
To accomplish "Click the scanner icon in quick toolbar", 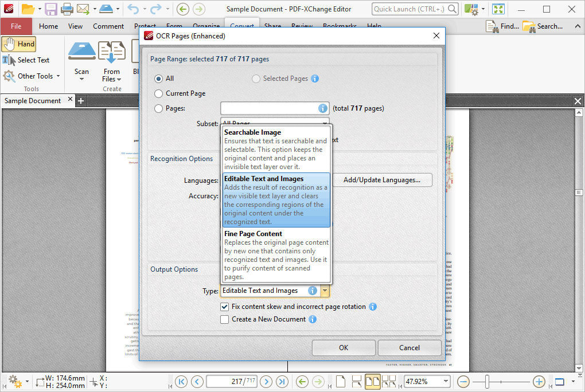I will pyautogui.click(x=106, y=9).
